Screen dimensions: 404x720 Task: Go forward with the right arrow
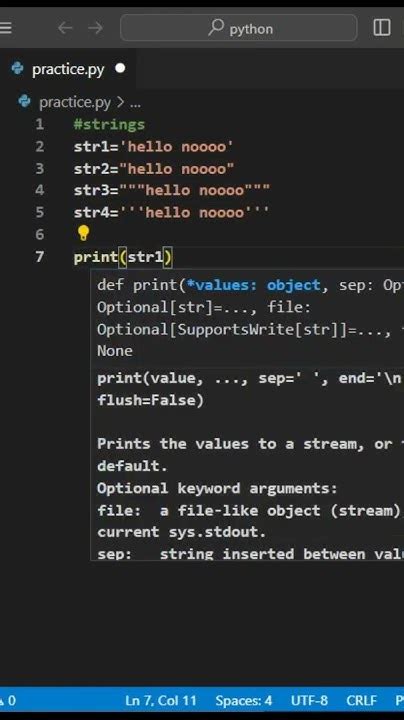pos(95,28)
